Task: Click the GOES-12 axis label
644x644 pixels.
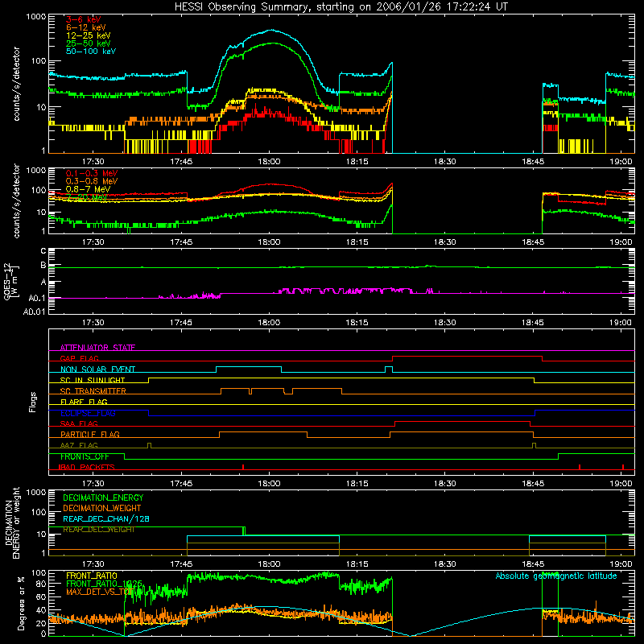Action: 11,281
